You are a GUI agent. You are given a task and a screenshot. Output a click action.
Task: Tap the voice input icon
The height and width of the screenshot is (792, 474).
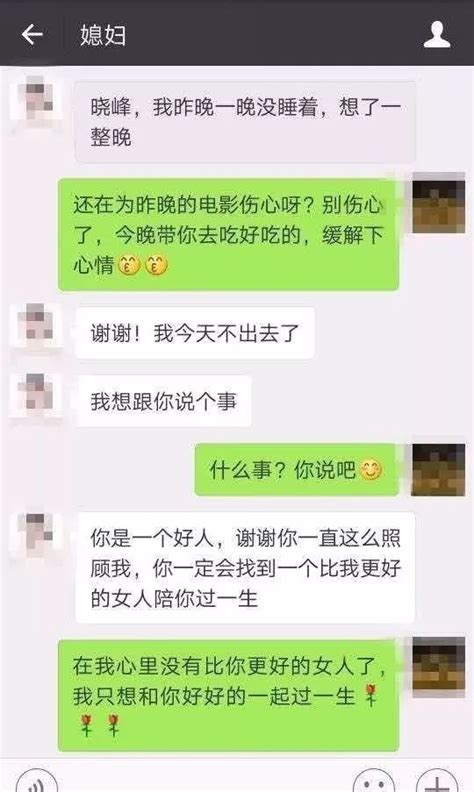[36, 781]
